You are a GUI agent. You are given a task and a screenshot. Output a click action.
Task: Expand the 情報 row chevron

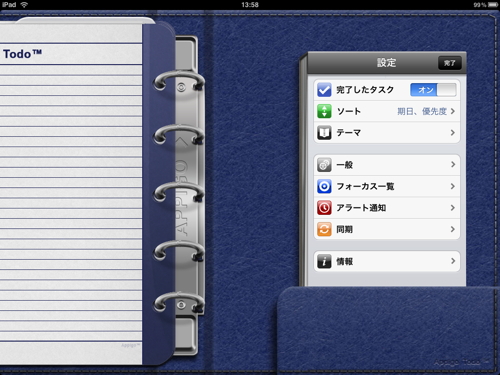453,261
